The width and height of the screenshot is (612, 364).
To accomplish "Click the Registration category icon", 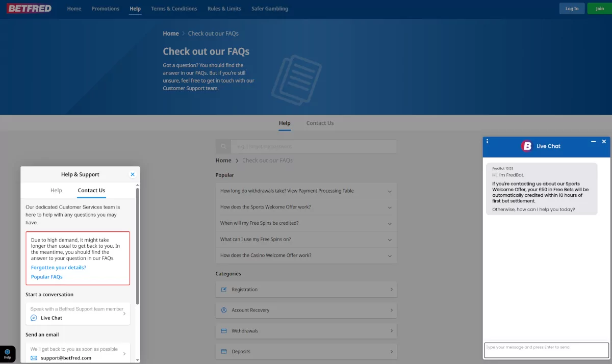I will coord(223,290).
